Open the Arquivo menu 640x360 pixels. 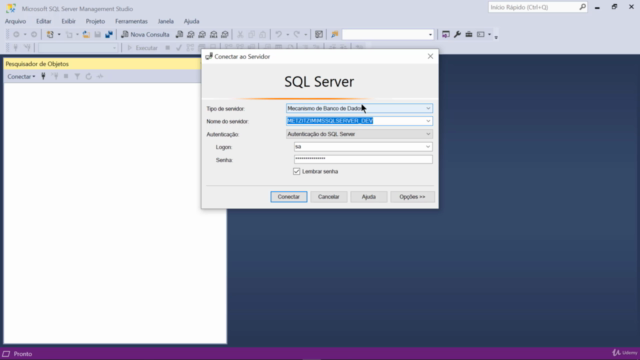(x=16, y=21)
